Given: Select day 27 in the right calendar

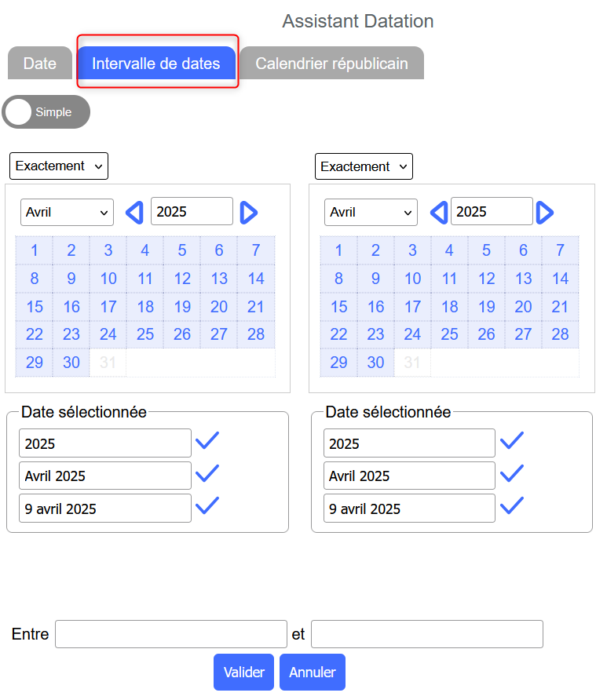Looking at the screenshot, I should (523, 334).
